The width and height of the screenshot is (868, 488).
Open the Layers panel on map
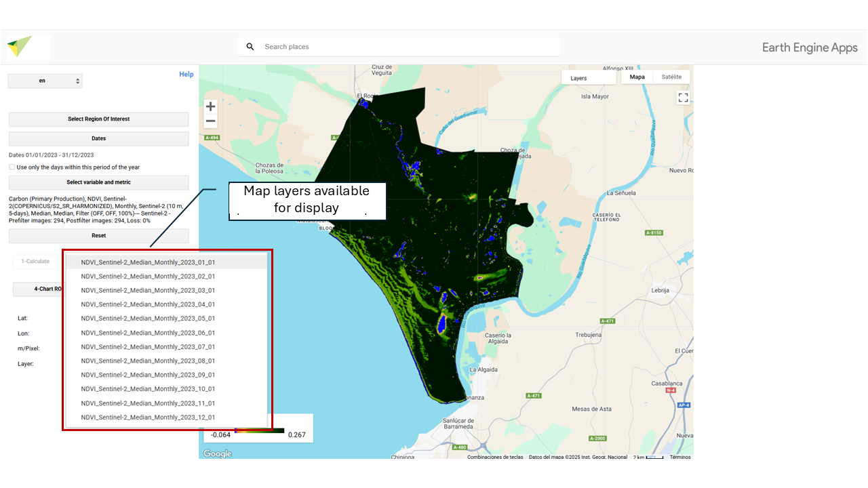coord(588,78)
